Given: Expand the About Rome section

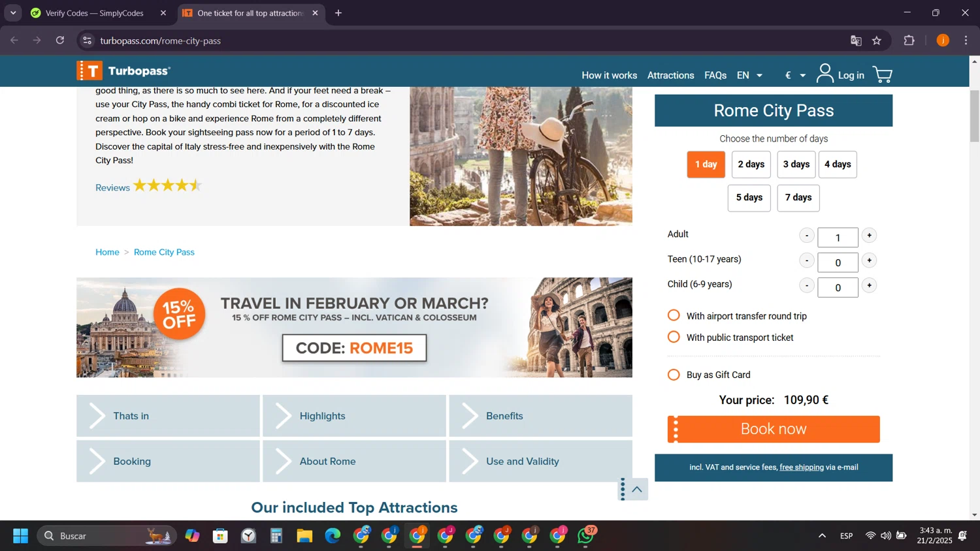Looking at the screenshot, I should [x=354, y=461].
